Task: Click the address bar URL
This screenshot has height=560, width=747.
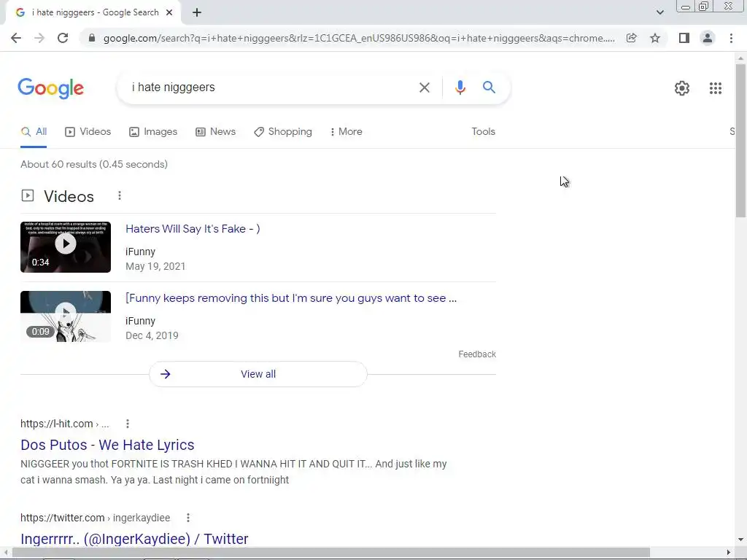Action: coord(359,38)
